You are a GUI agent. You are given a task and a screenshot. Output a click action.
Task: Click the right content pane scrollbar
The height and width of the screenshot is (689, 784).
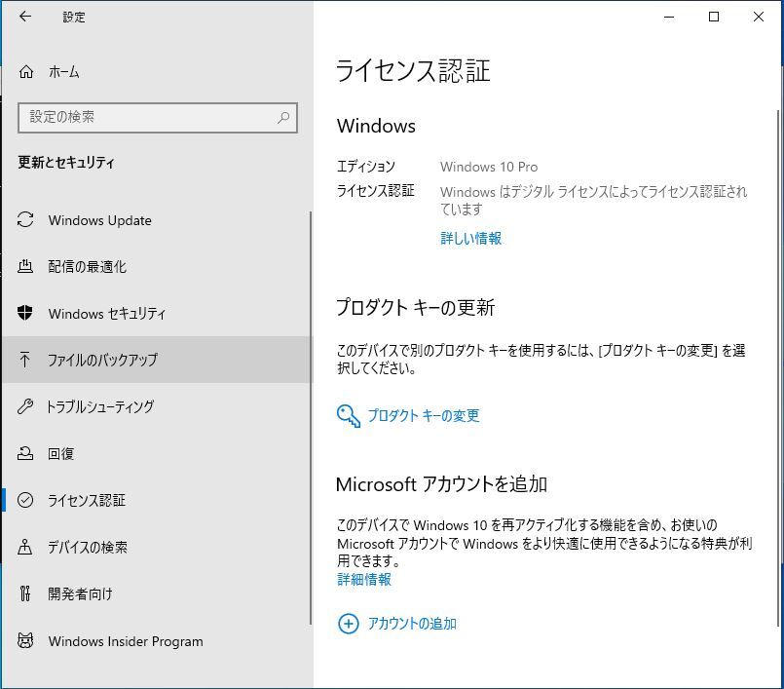point(777,367)
